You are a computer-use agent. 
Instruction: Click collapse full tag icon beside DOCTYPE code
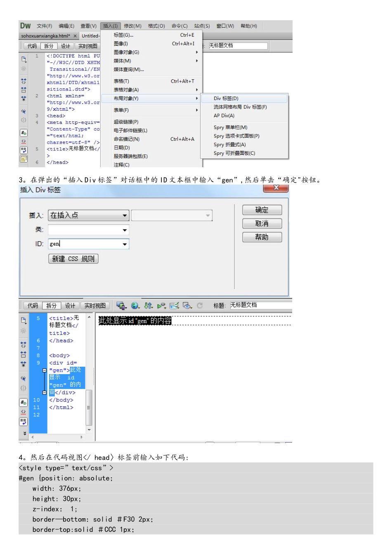[24, 81]
